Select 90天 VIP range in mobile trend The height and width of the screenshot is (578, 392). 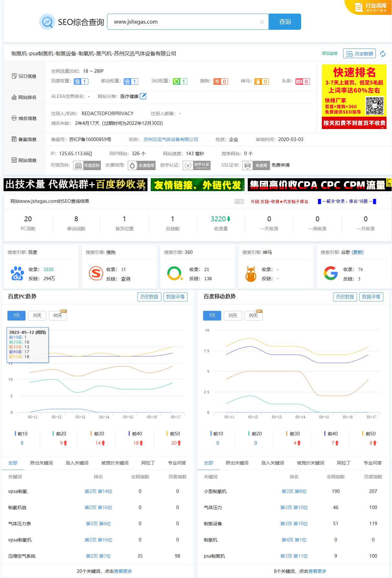point(254,316)
